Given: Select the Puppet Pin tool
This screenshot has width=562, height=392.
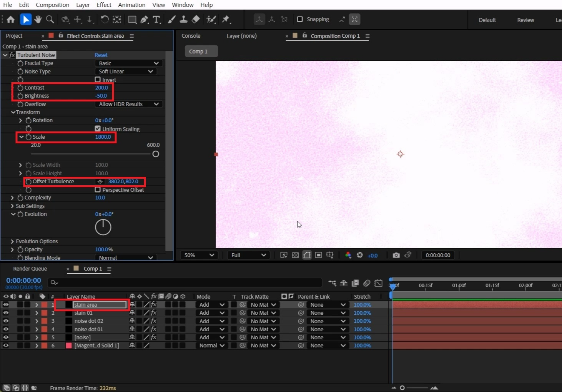Looking at the screenshot, I should coord(226,19).
